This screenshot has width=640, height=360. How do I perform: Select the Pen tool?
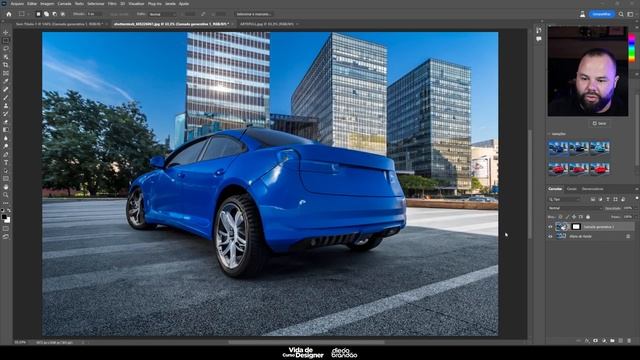click(x=6, y=154)
